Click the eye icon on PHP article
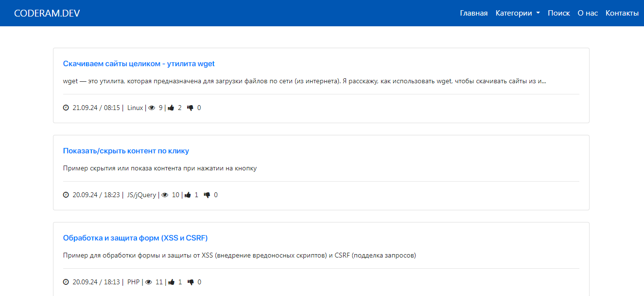This screenshot has height=296, width=644. (x=149, y=282)
